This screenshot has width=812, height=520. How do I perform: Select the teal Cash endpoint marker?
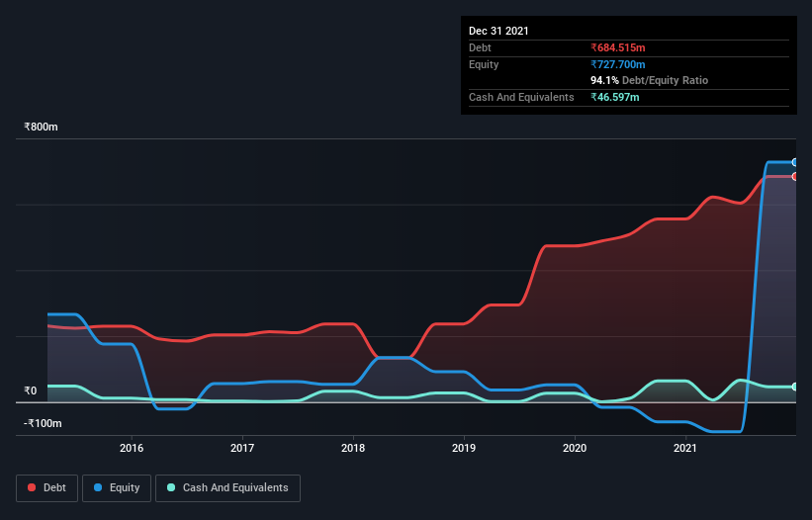click(x=794, y=387)
